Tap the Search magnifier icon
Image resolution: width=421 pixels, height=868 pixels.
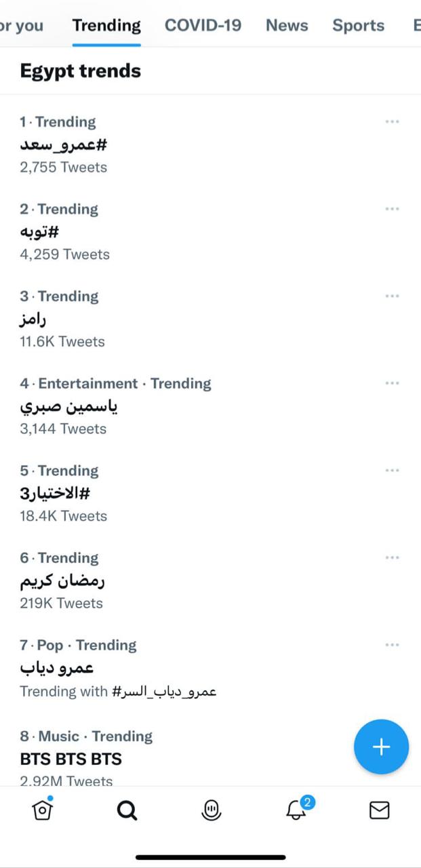[127, 810]
